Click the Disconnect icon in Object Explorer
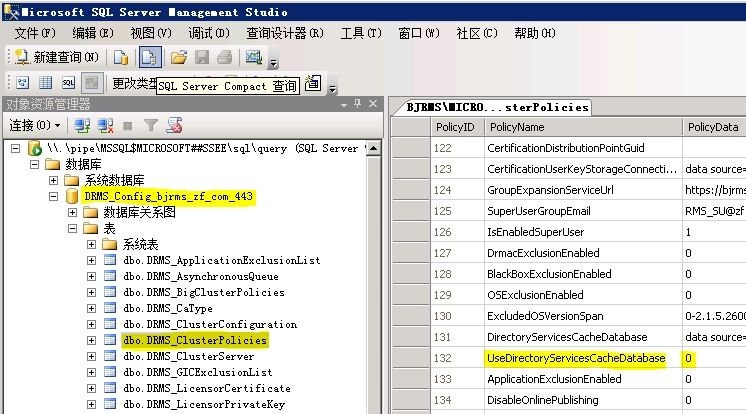Image resolution: width=746 pixels, height=414 pixels. [x=105, y=126]
